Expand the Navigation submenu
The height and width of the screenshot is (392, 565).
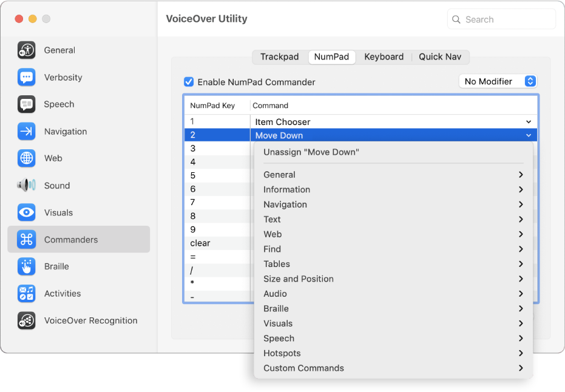285,204
